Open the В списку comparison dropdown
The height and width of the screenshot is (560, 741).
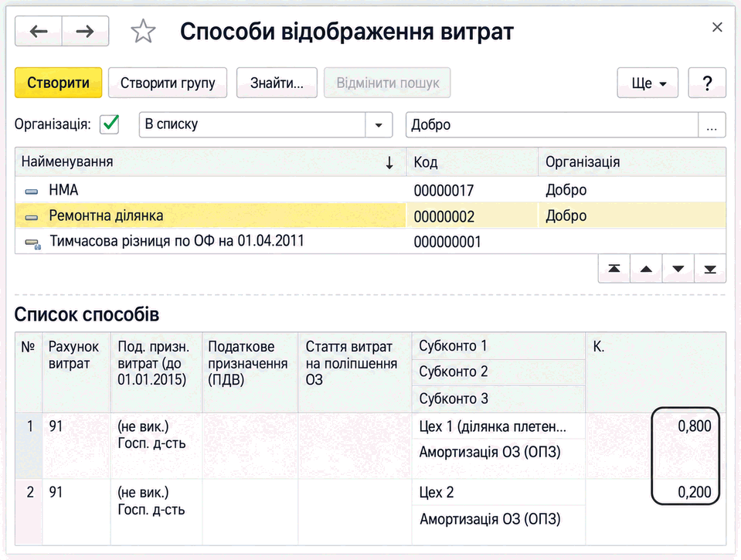point(379,125)
